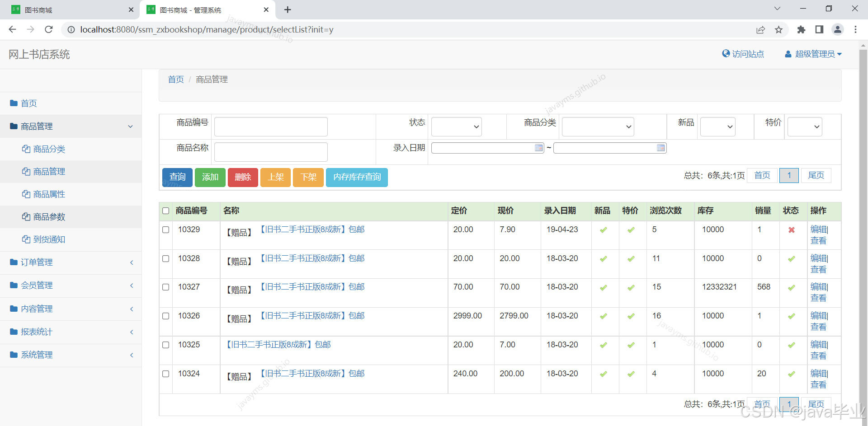Click the 商品名称 input field
This screenshot has width=868, height=426.
(271, 152)
